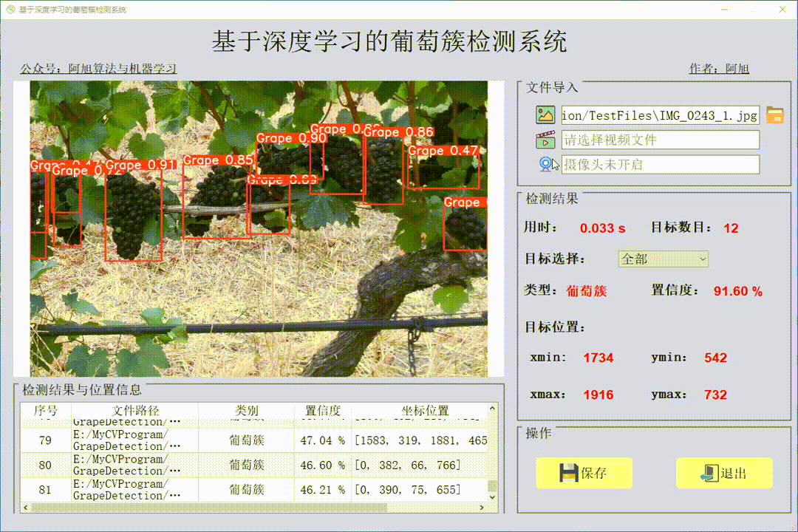798x532 pixels.
Task: Click the 类别 column header
Action: 246,410
